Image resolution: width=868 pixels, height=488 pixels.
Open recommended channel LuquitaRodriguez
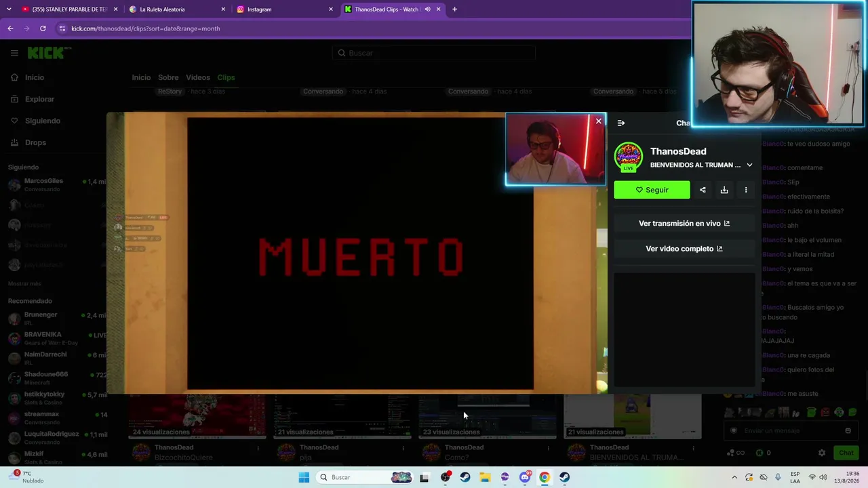click(x=57, y=437)
